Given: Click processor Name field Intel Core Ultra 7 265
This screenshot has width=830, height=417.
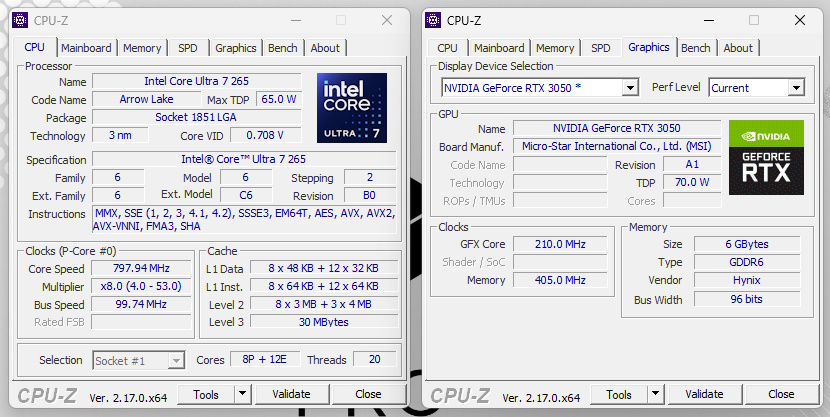Looking at the screenshot, I should point(196,81).
